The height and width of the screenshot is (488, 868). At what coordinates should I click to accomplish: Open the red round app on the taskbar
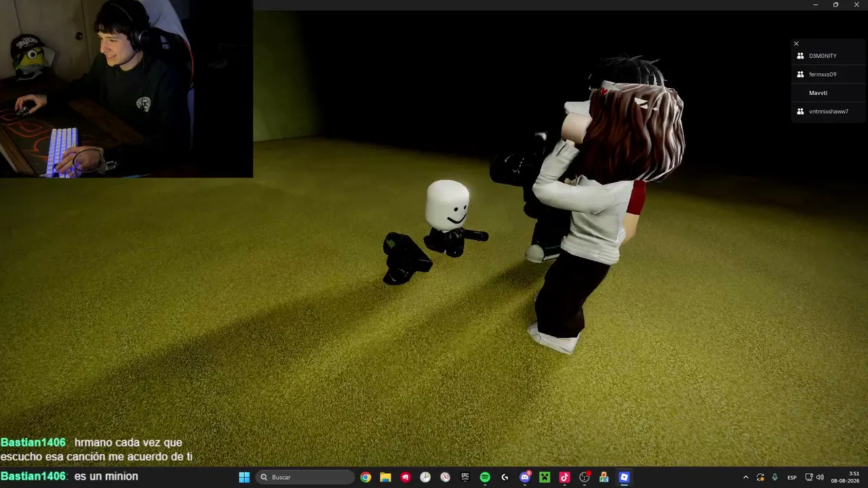(x=406, y=477)
